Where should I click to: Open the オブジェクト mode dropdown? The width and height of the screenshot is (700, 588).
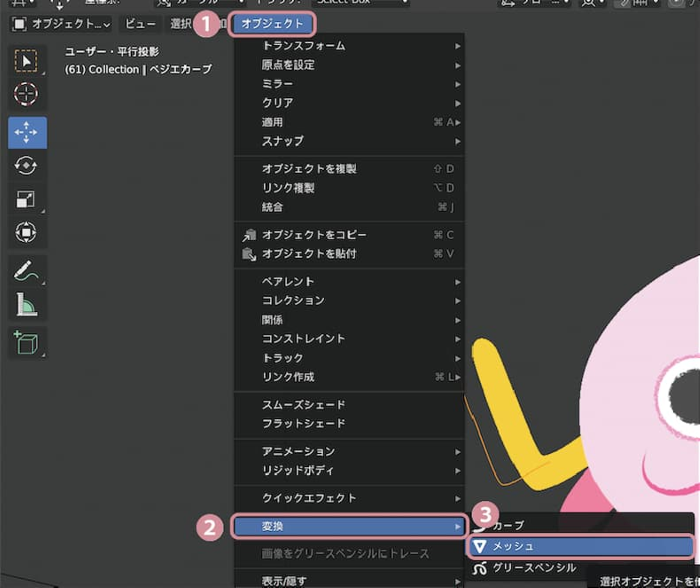(61, 24)
